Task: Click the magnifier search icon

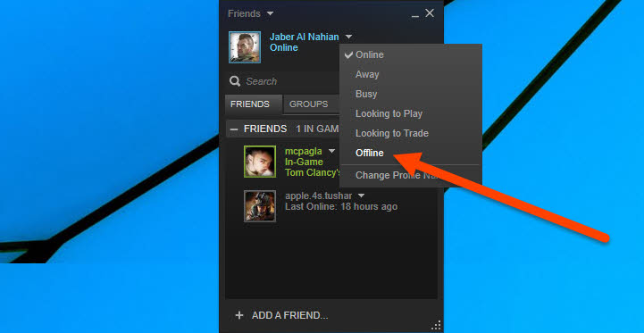Action: pyautogui.click(x=235, y=81)
